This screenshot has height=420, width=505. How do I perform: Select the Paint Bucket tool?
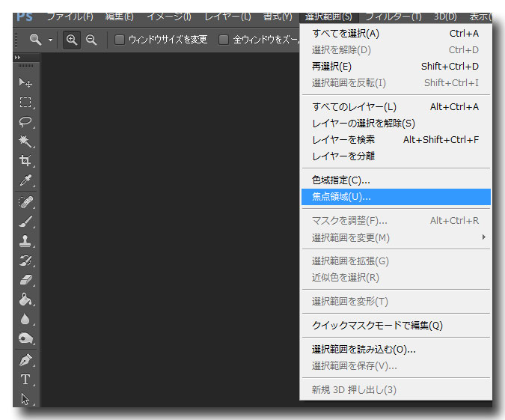(25, 299)
